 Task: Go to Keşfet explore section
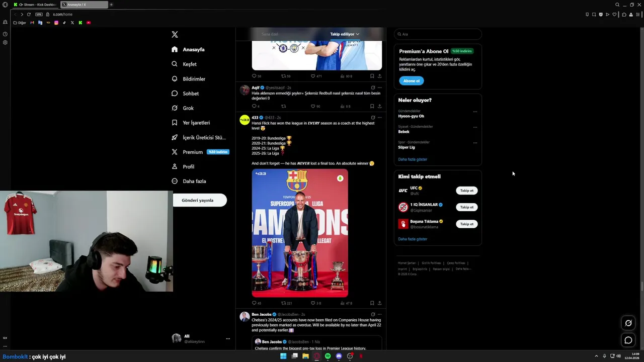click(x=184, y=64)
